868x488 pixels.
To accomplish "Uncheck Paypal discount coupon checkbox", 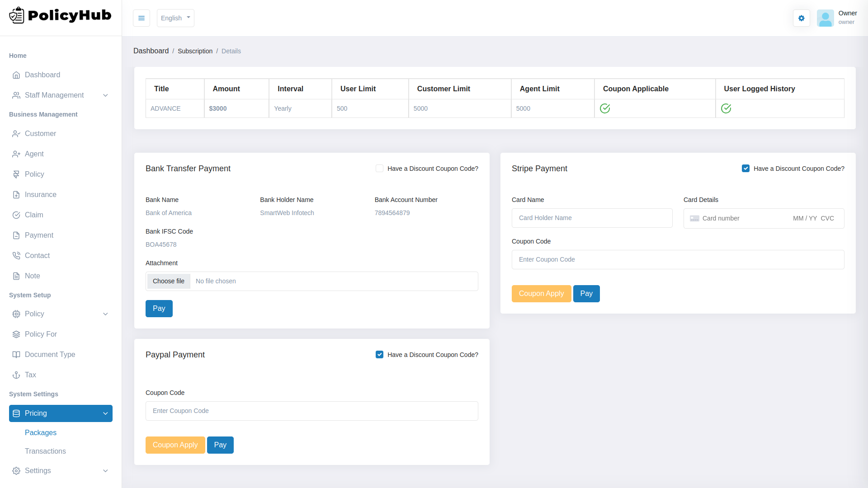I will point(379,354).
